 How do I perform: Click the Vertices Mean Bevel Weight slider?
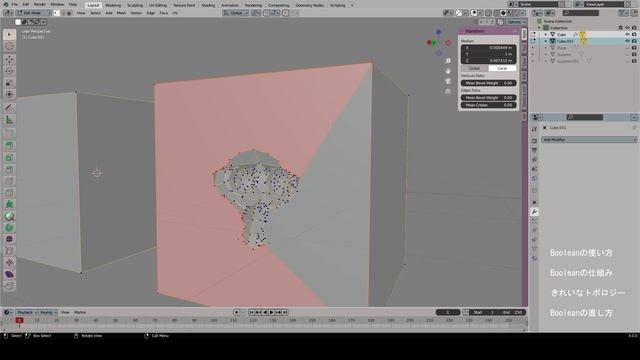[x=489, y=83]
